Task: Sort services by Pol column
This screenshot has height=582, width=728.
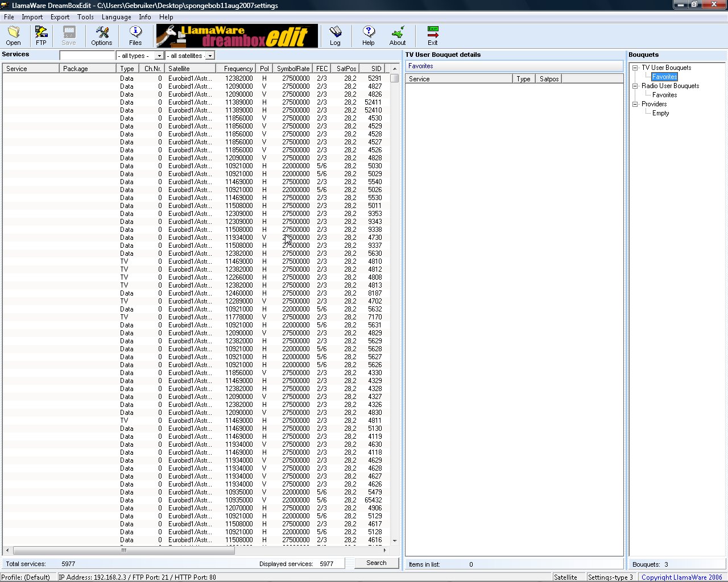Action: [x=264, y=68]
